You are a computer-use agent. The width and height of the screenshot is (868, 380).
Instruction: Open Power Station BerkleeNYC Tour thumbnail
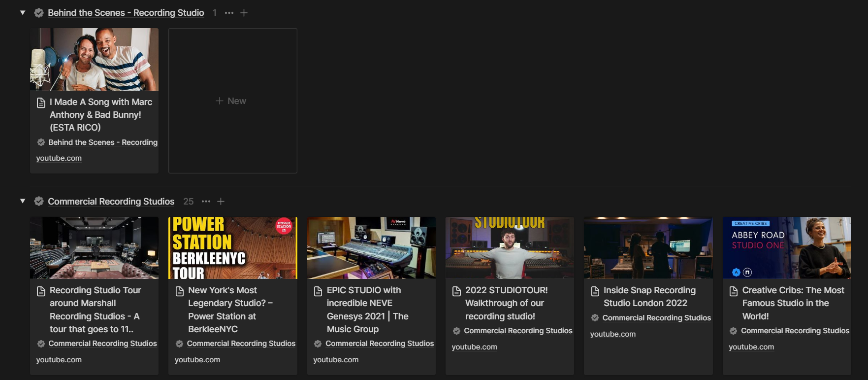(x=233, y=248)
